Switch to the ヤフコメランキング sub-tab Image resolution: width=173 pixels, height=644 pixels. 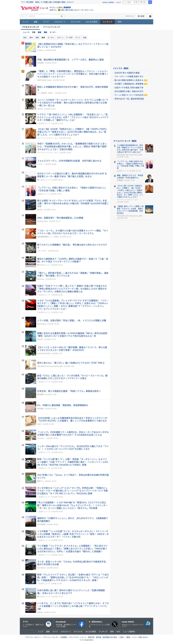click(x=52, y=27)
